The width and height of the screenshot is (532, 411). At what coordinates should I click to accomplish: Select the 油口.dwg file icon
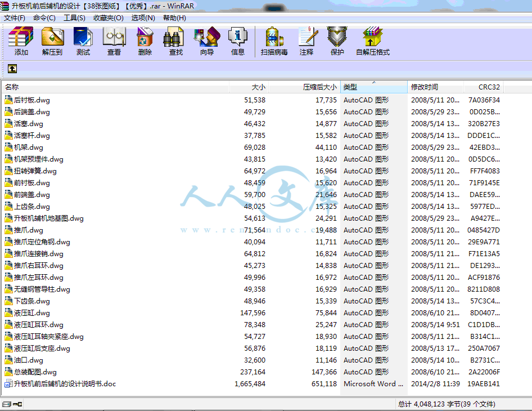(8, 360)
